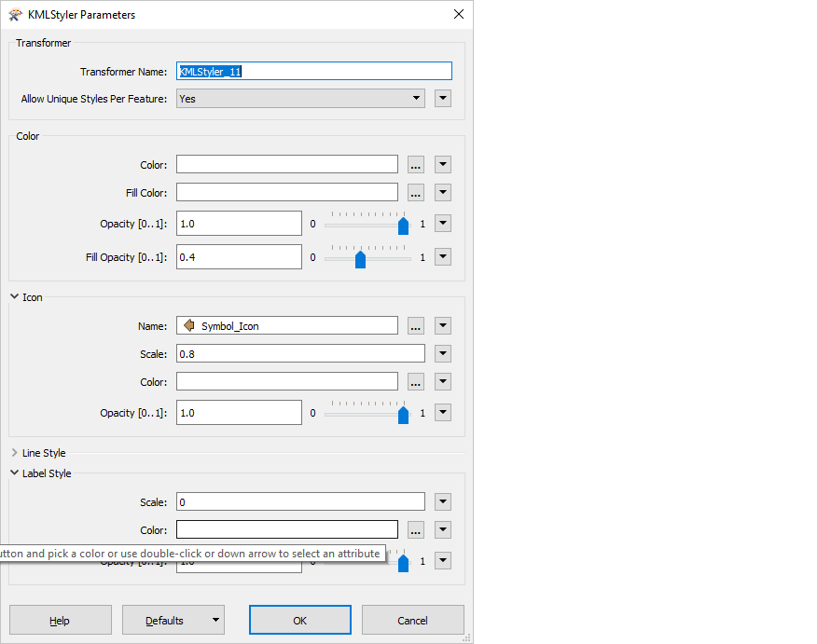Open Help for KMLStyler
The image size is (817, 644).
(x=60, y=621)
